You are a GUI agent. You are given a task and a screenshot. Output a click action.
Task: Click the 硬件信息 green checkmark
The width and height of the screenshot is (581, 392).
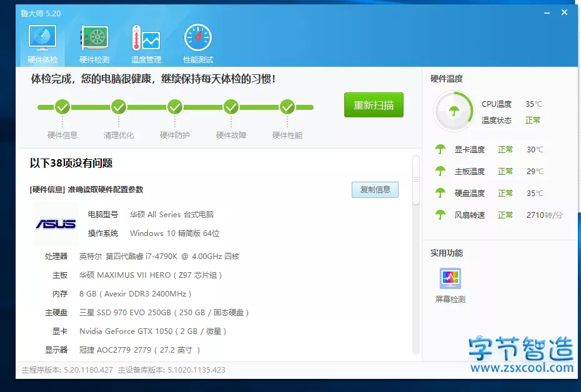click(62, 106)
